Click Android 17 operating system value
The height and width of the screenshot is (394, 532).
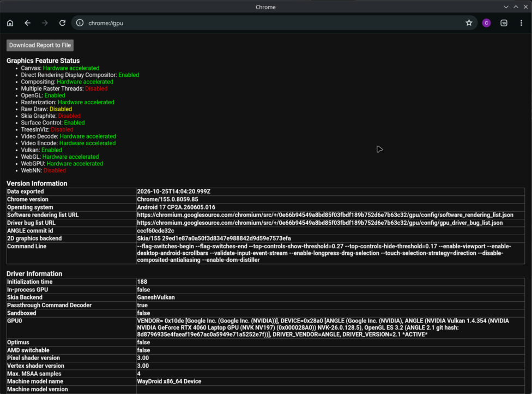(x=176, y=207)
